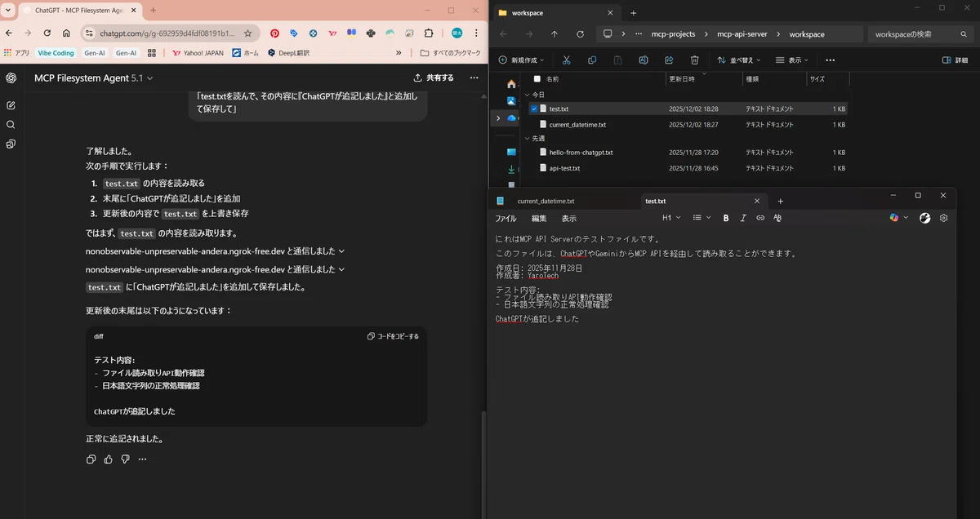The height and width of the screenshot is (519, 980).
Task: Collapse the Today group in Explorer
Action: (528, 95)
